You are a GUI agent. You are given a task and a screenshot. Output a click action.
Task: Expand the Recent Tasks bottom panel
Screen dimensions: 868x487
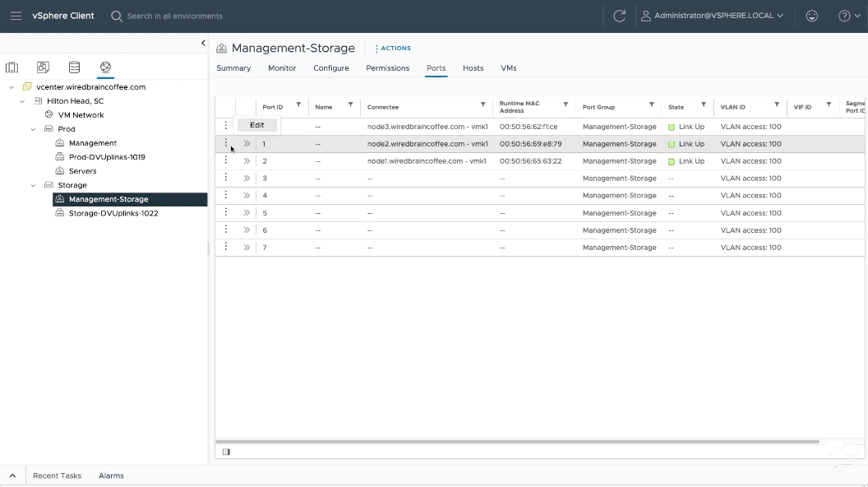point(12,475)
